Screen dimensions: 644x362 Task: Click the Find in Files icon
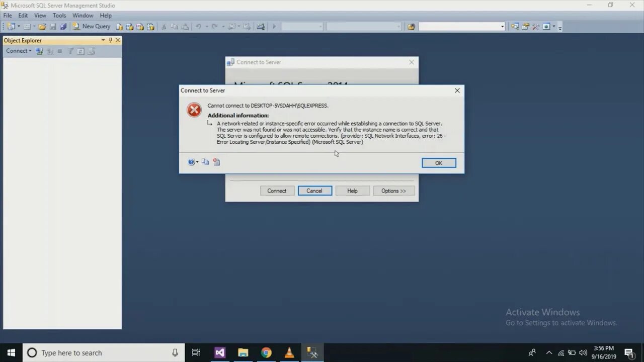[x=411, y=26]
